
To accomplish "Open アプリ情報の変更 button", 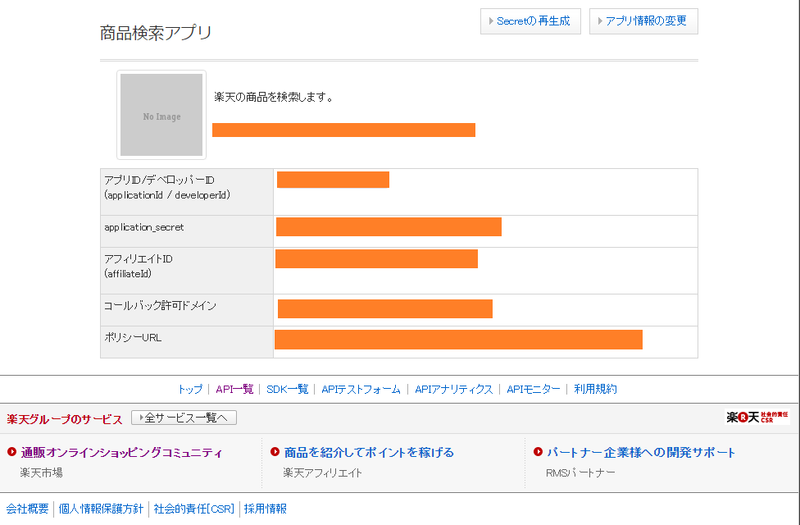I will [643, 21].
